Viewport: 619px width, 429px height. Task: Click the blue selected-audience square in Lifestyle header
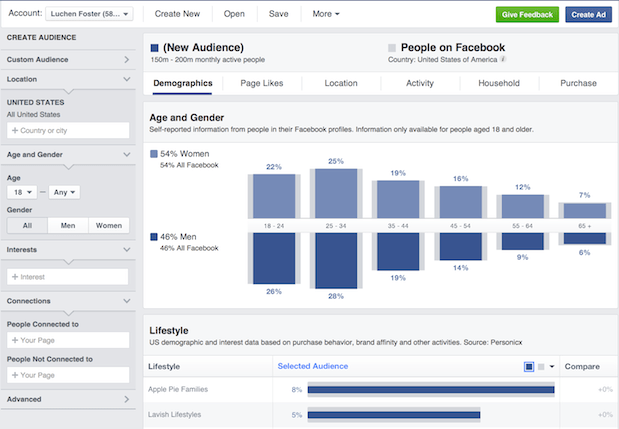tap(529, 367)
